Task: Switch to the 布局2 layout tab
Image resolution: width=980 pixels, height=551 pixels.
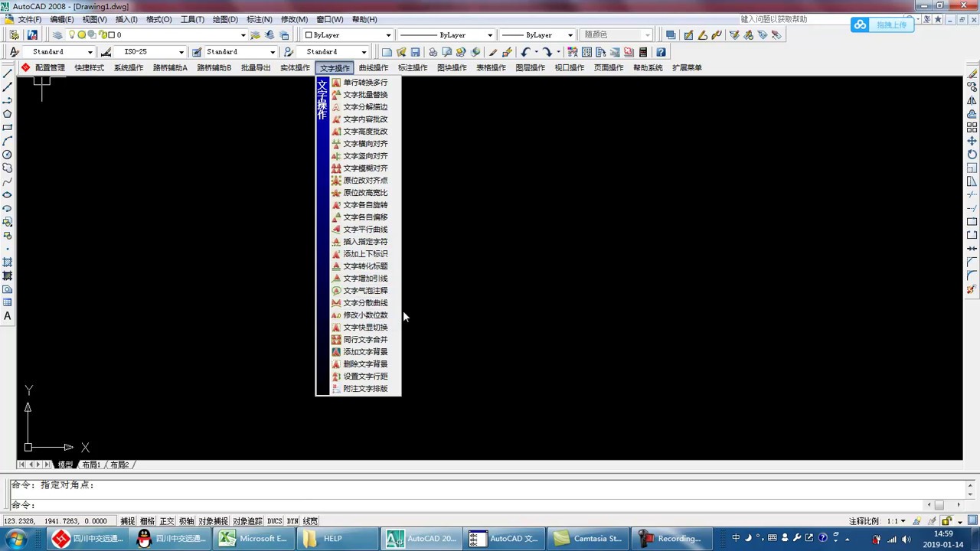Action: click(x=119, y=465)
